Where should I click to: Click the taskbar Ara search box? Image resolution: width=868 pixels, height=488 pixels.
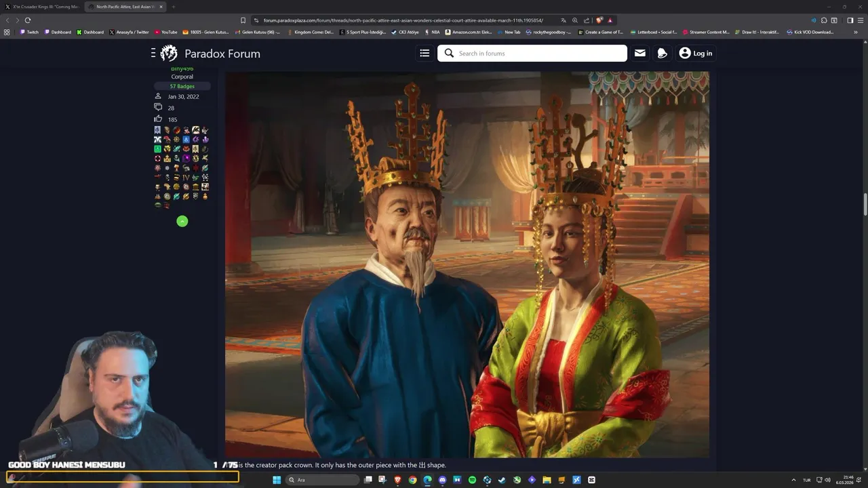coord(323,480)
